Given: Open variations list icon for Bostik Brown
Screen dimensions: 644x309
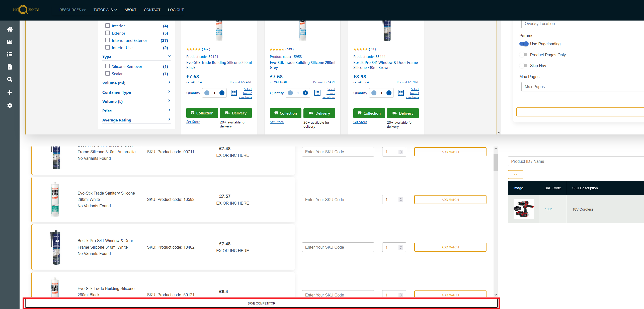Looking at the screenshot, I should click(x=401, y=93).
